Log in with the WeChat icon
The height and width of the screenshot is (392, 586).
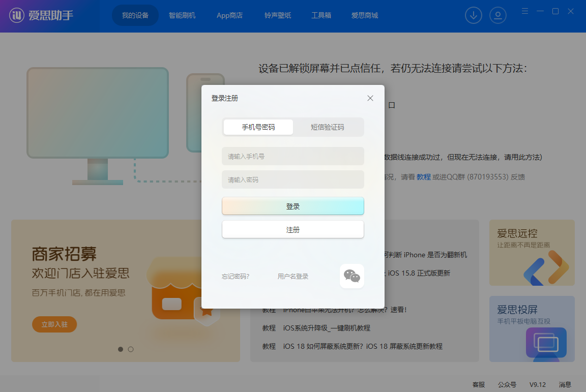[351, 276]
